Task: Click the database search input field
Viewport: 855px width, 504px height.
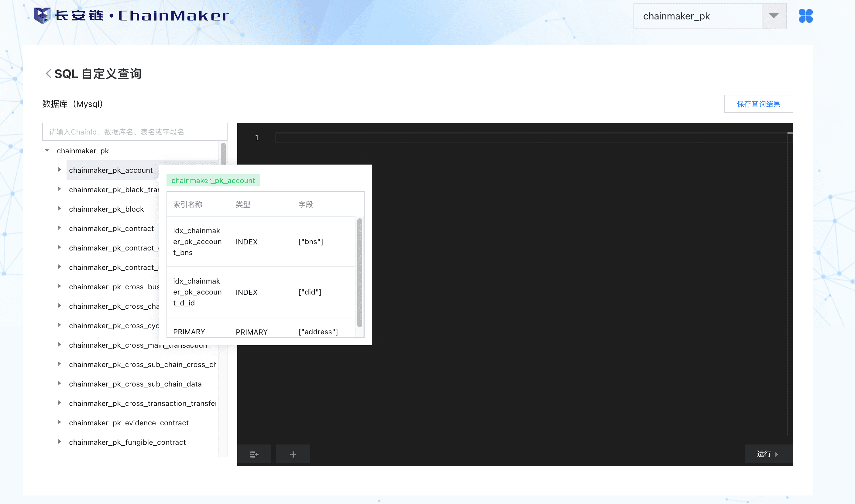Action: pyautogui.click(x=135, y=132)
